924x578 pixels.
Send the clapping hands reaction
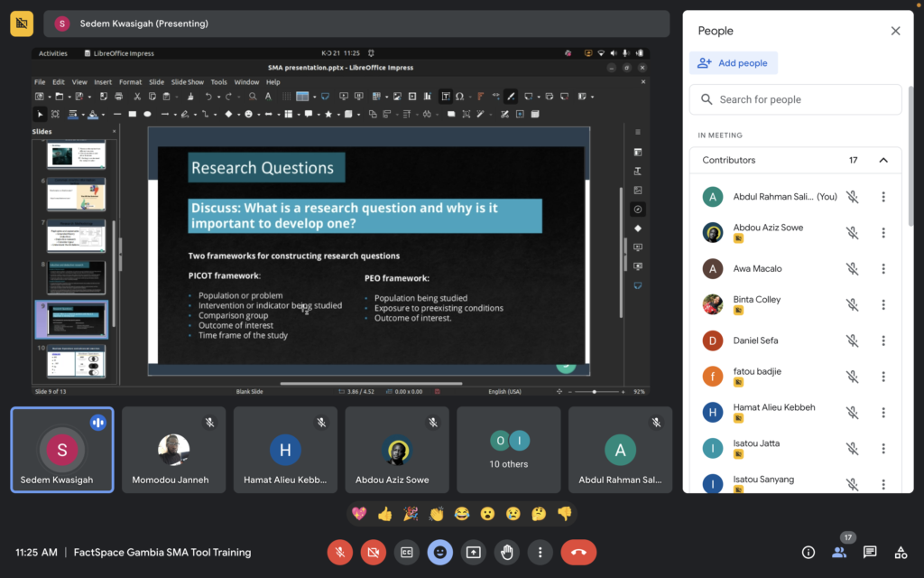(436, 514)
